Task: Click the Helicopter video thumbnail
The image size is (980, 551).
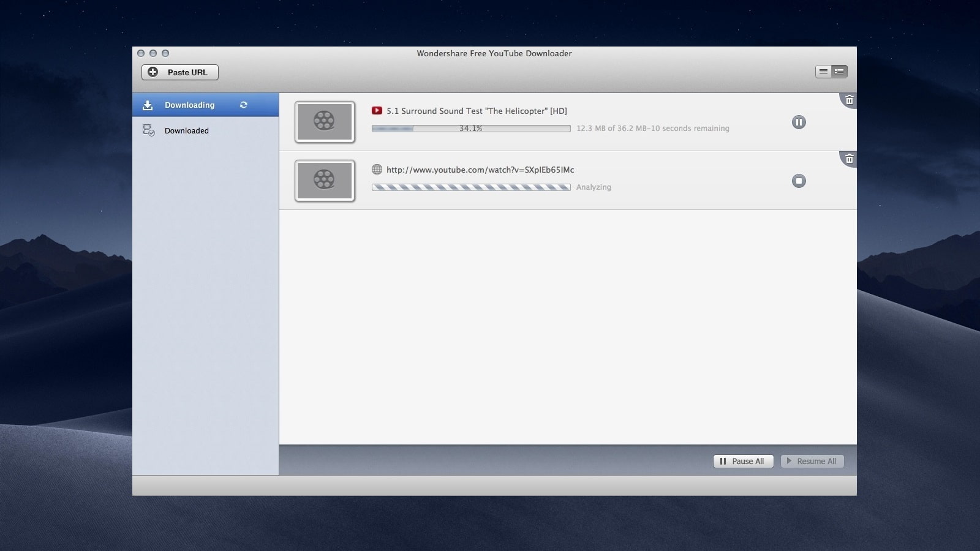Action: click(x=325, y=122)
